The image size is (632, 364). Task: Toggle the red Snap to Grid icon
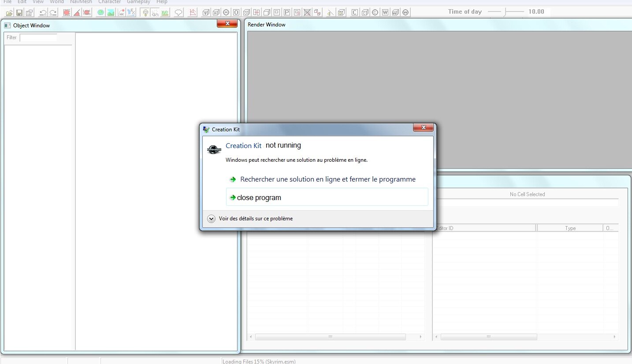[x=67, y=12]
